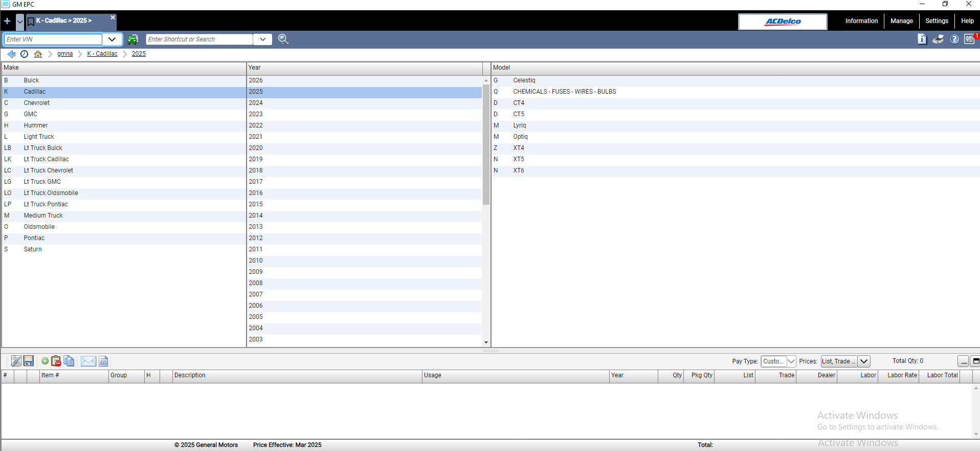This screenshot has width=980, height=451.
Task: Select year 2024
Action: click(364, 103)
